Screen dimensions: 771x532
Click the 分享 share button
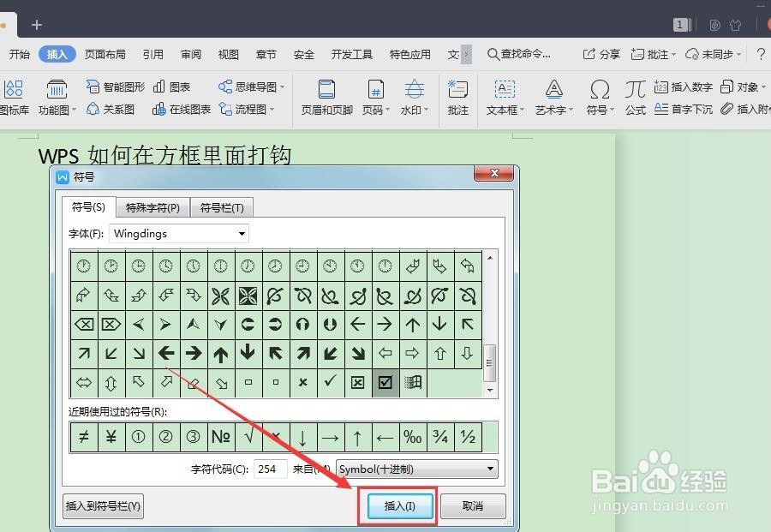(601, 54)
